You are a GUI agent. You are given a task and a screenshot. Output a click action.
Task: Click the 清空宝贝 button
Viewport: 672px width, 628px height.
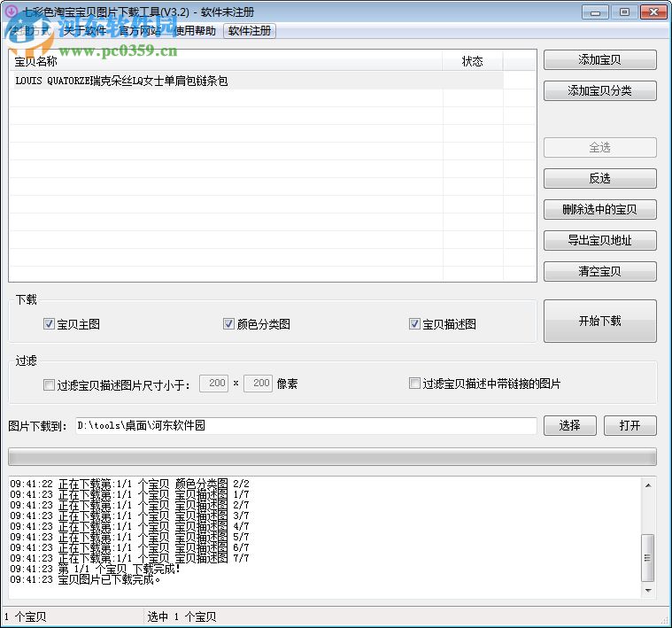(x=600, y=271)
